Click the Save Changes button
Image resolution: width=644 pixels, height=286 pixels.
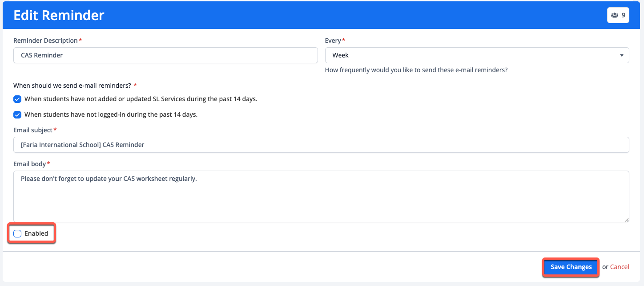571,267
